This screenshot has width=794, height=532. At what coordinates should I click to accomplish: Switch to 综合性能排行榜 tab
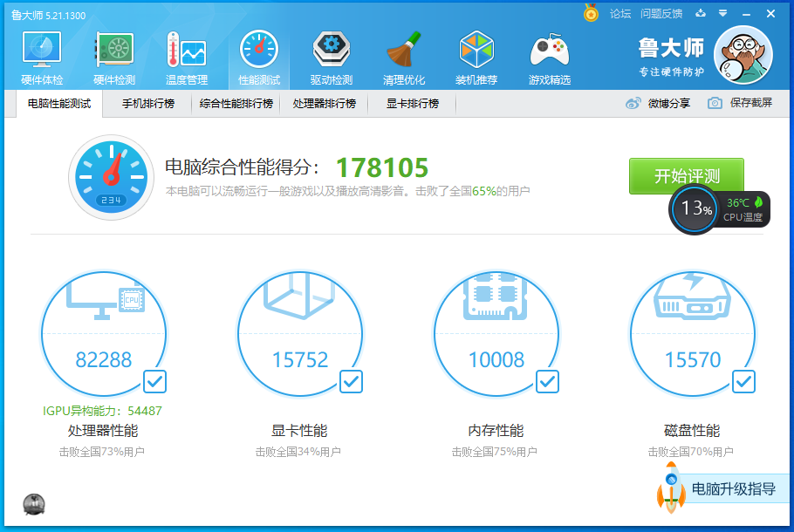236,104
